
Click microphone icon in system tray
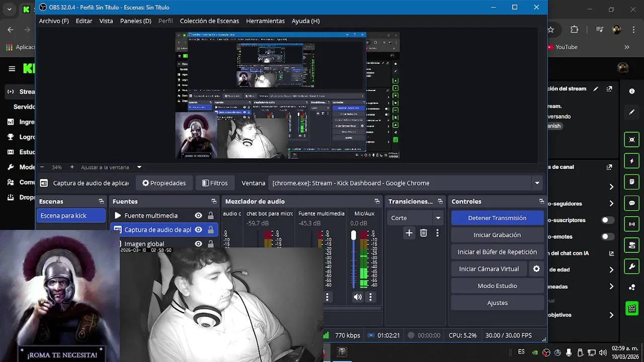(x=569, y=352)
